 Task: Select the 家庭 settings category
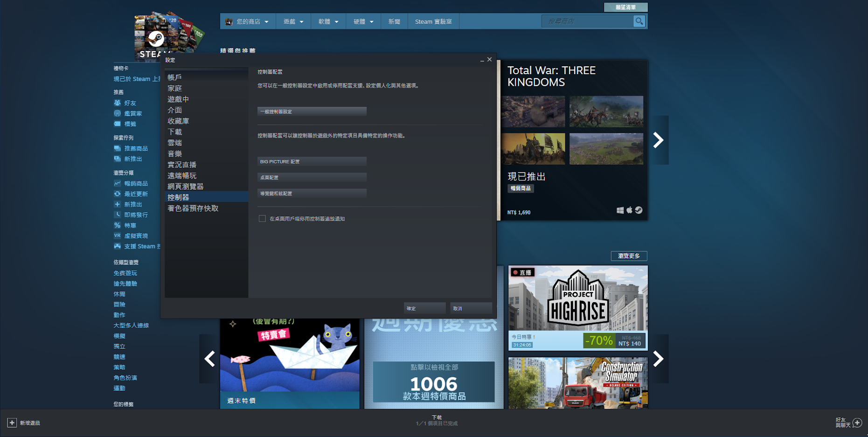click(207, 88)
